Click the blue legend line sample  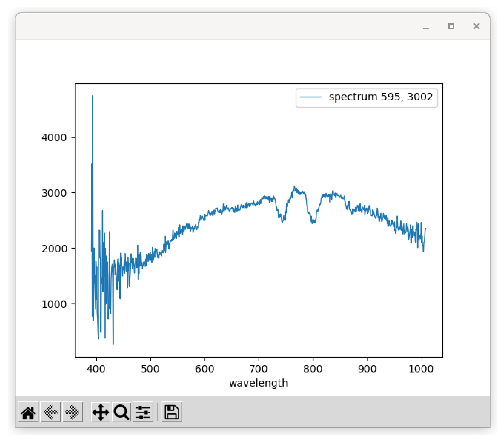[x=311, y=97]
